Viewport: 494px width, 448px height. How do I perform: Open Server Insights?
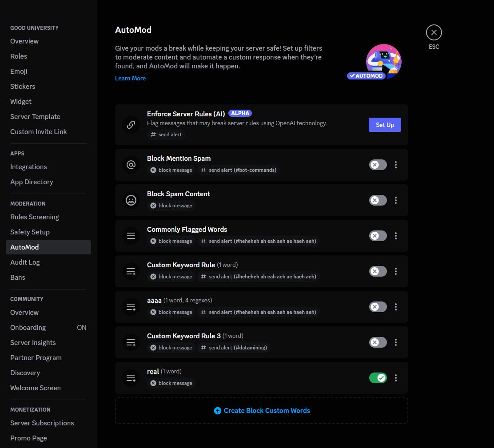(x=48, y=342)
